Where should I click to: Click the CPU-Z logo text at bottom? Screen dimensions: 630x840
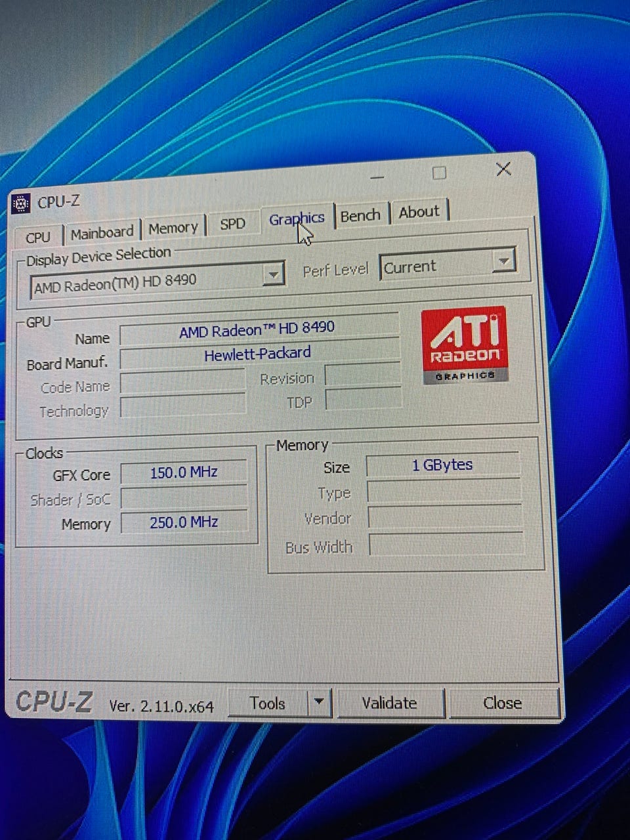click(54, 702)
